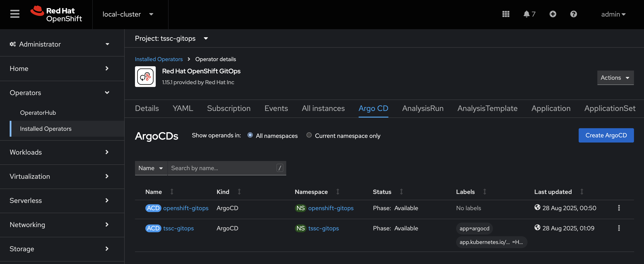Switch to the Events tab
Image resolution: width=644 pixels, height=264 pixels.
click(276, 108)
